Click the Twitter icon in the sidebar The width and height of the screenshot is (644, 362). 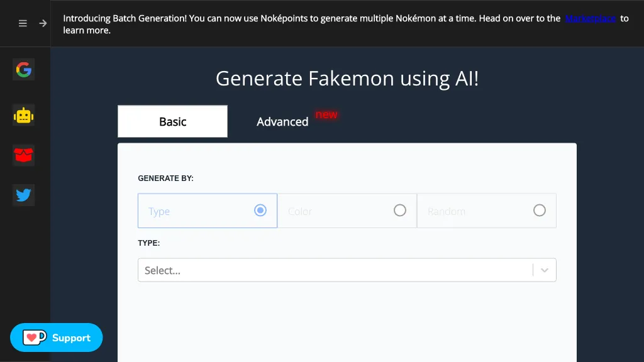pyautogui.click(x=23, y=195)
